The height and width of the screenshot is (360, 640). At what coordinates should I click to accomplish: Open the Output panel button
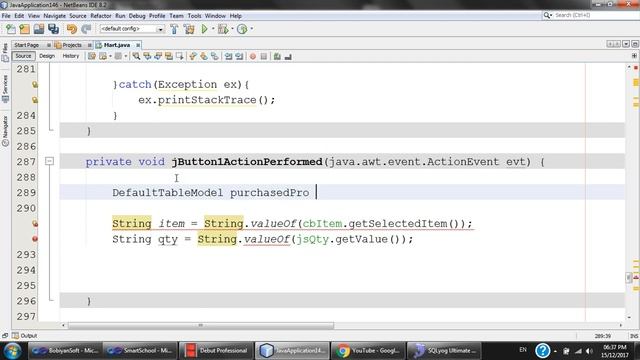coord(24,336)
